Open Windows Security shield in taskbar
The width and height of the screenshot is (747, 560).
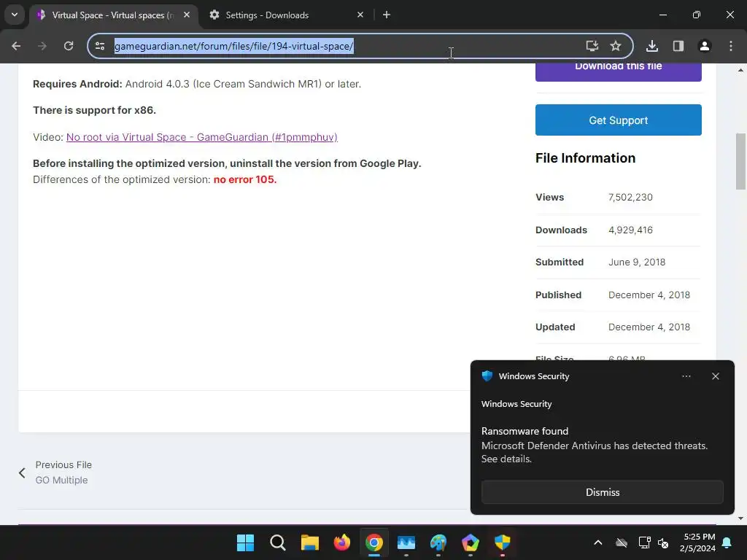tap(502, 542)
